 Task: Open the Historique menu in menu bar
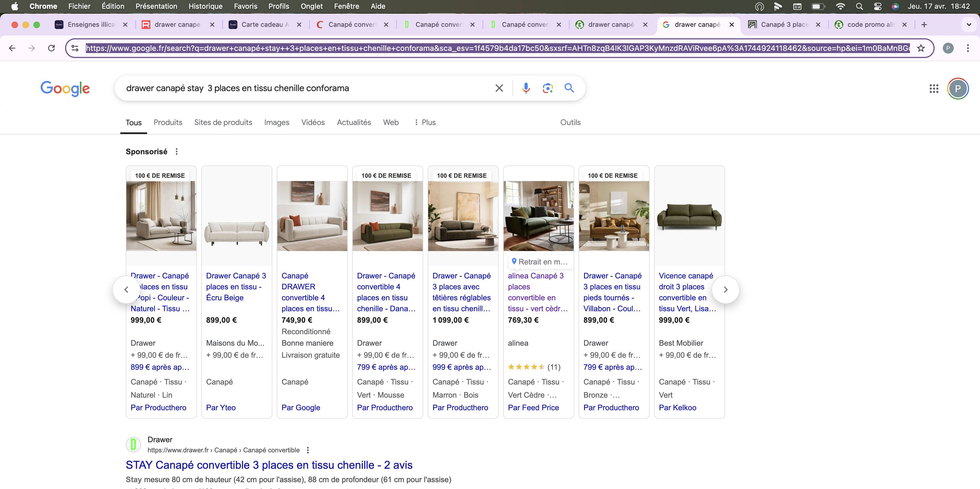[205, 6]
